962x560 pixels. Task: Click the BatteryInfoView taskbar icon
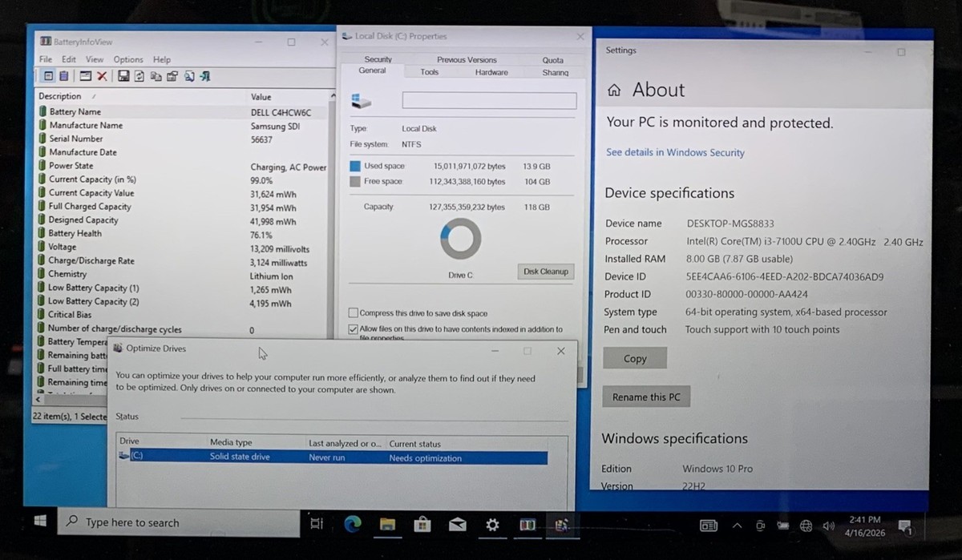[x=527, y=526]
